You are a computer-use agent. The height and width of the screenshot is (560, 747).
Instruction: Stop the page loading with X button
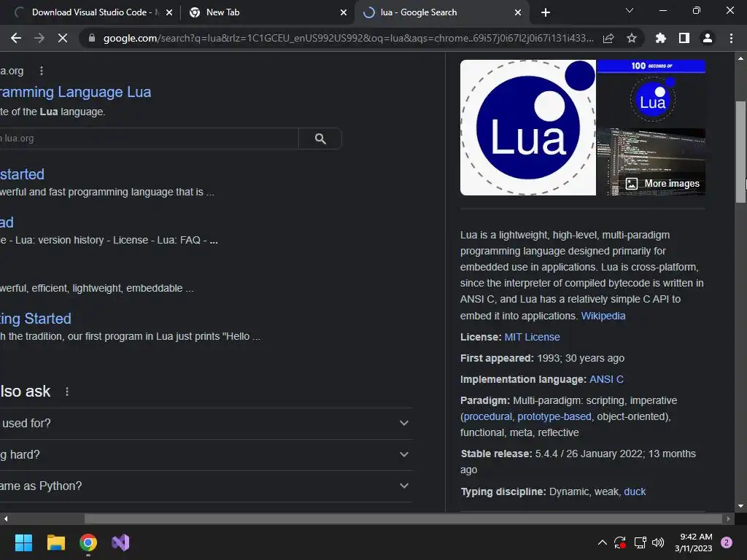click(x=63, y=38)
